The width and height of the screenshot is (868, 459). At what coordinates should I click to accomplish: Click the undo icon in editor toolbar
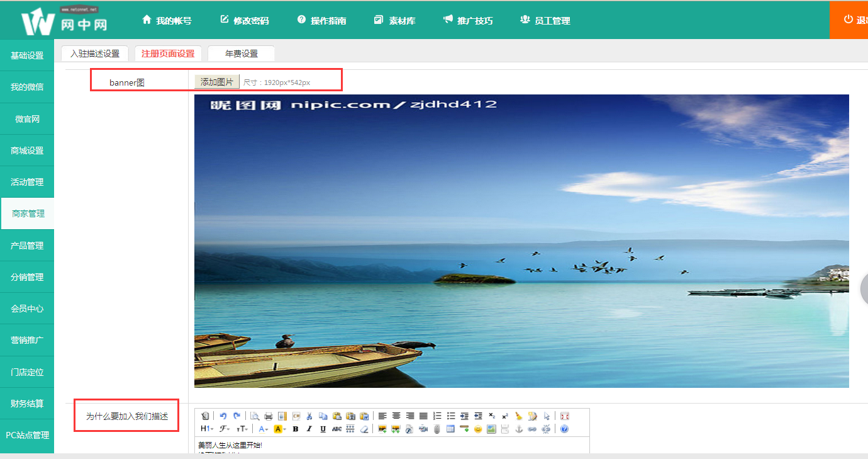click(x=223, y=416)
